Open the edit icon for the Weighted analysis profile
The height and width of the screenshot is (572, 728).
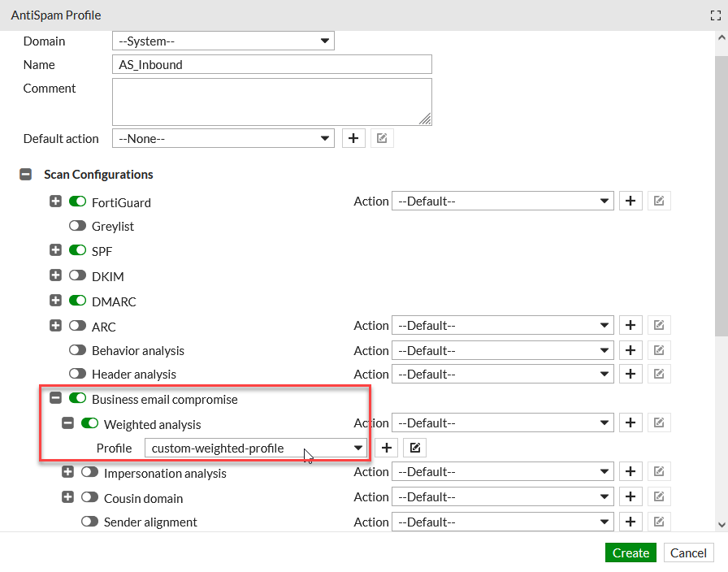coord(414,447)
